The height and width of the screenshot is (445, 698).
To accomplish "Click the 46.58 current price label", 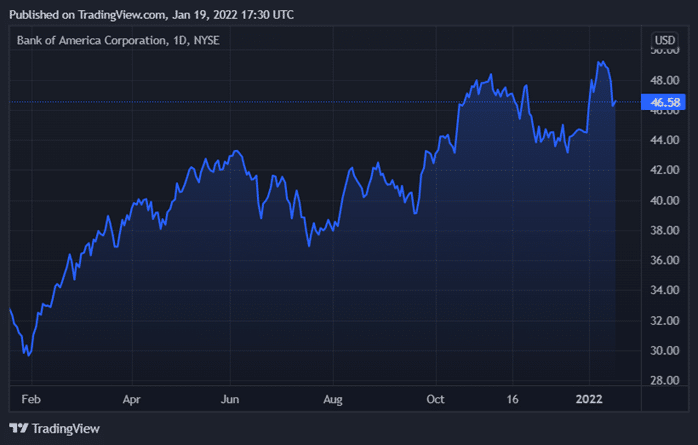I will (663, 102).
